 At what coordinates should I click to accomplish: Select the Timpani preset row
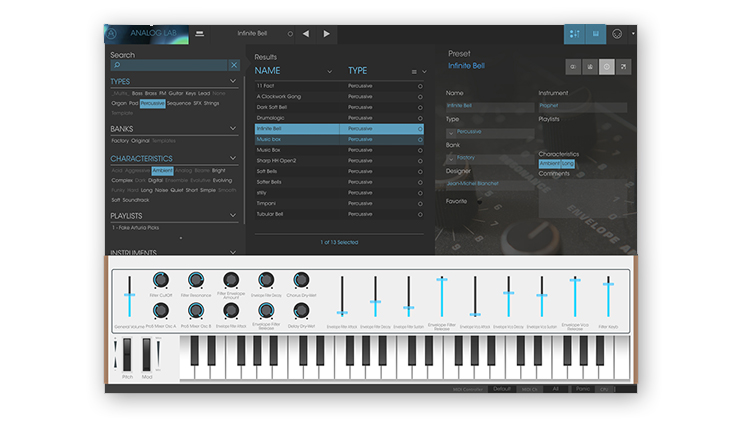[x=339, y=203]
